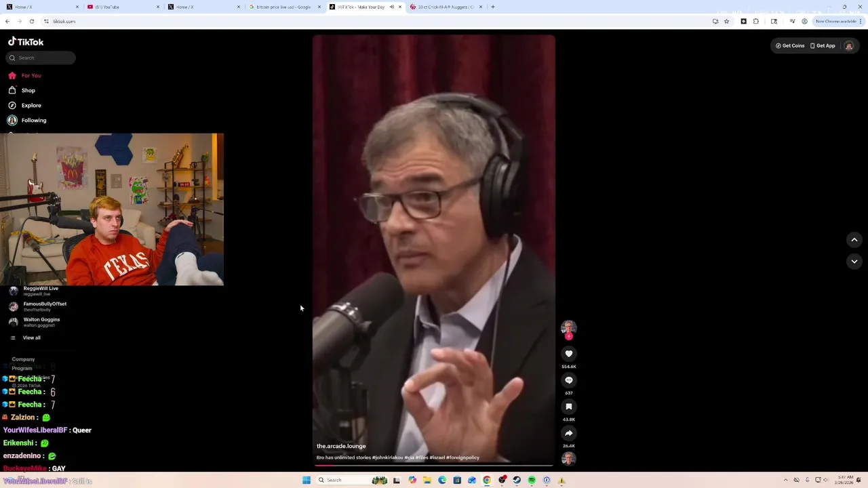Open 1Password from the taskbar
Image resolution: width=868 pixels, height=488 pixels.
tap(547, 480)
